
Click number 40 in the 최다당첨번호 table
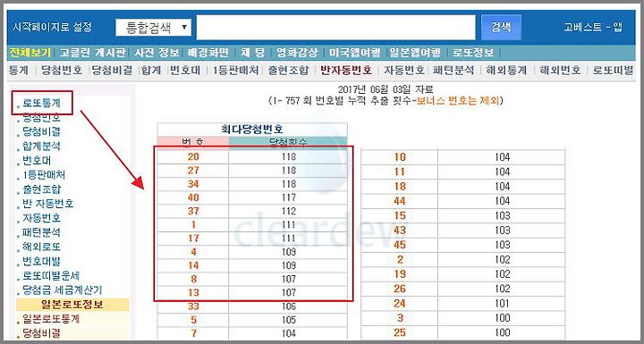(x=193, y=197)
